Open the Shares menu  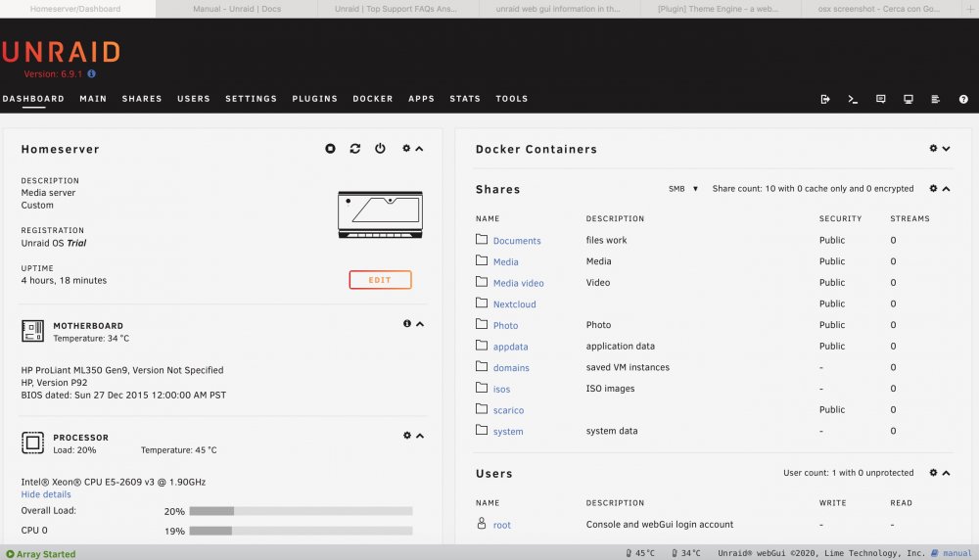tap(142, 99)
